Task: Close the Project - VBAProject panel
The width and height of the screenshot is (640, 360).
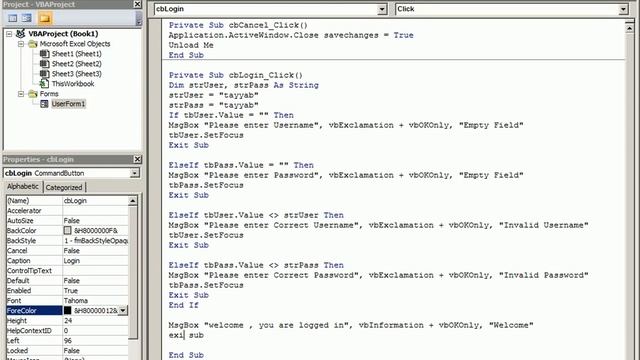Action: point(138,4)
